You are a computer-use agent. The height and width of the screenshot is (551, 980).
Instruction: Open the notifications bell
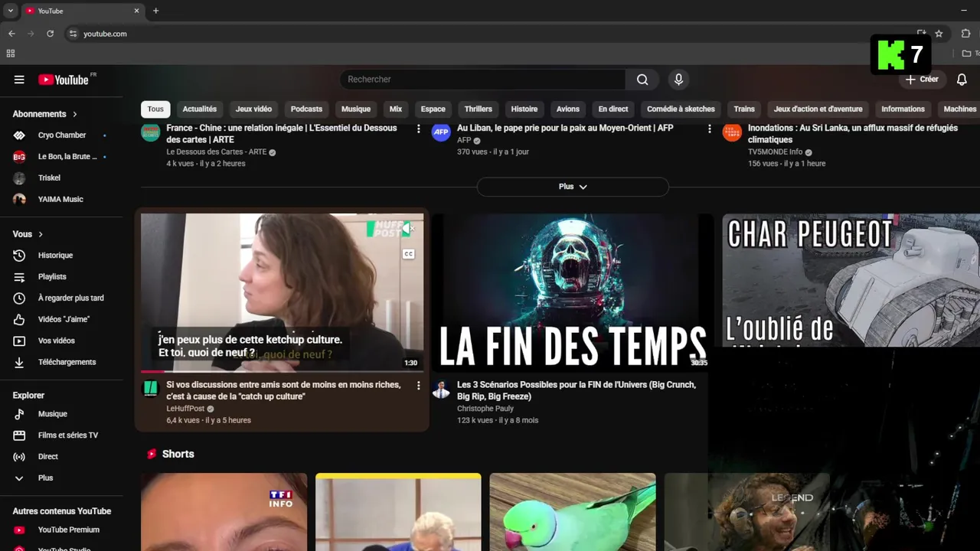tap(962, 80)
